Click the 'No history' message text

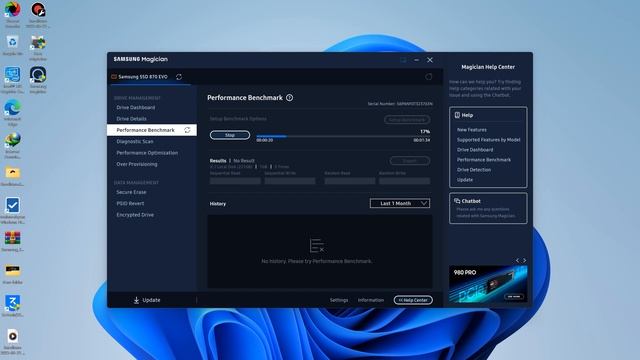[x=317, y=261]
